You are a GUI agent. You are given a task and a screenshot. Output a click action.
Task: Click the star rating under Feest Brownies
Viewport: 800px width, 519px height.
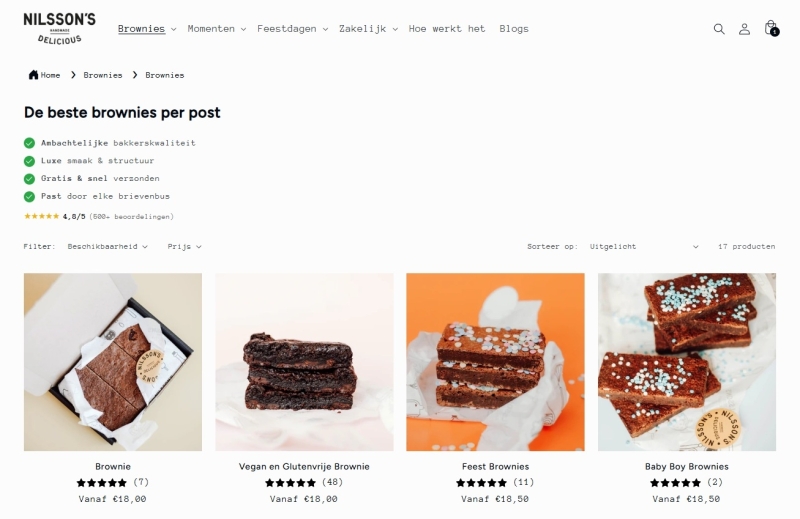481,482
